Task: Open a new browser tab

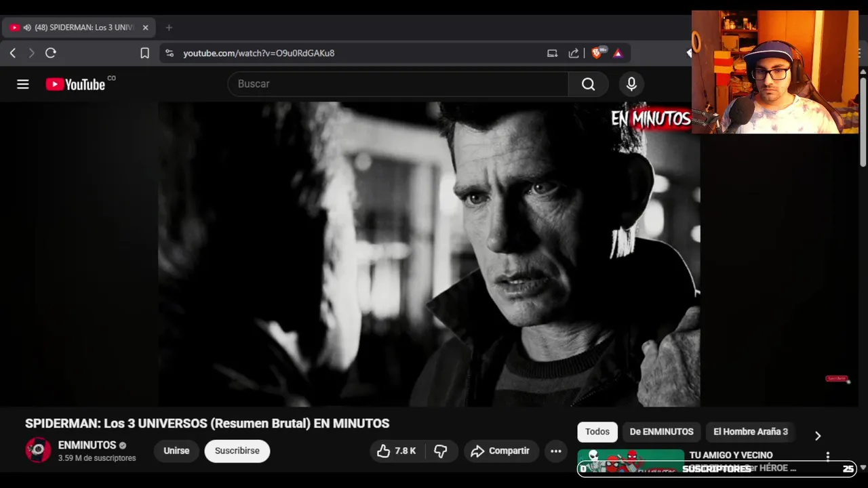Action: click(x=169, y=28)
